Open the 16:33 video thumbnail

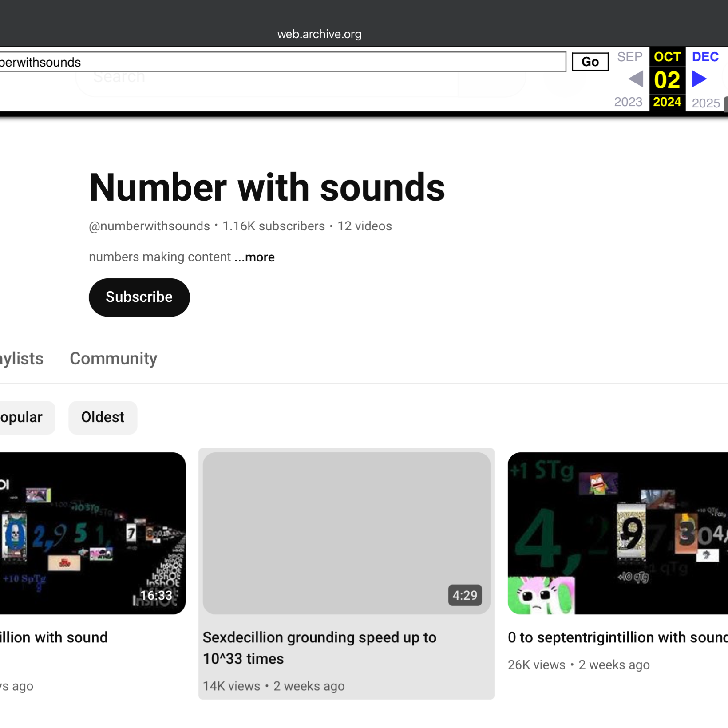click(x=92, y=533)
